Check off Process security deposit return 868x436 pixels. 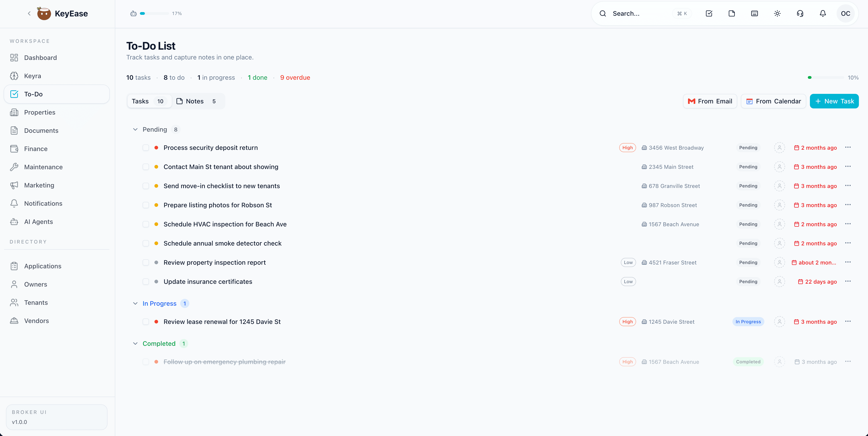tap(146, 148)
